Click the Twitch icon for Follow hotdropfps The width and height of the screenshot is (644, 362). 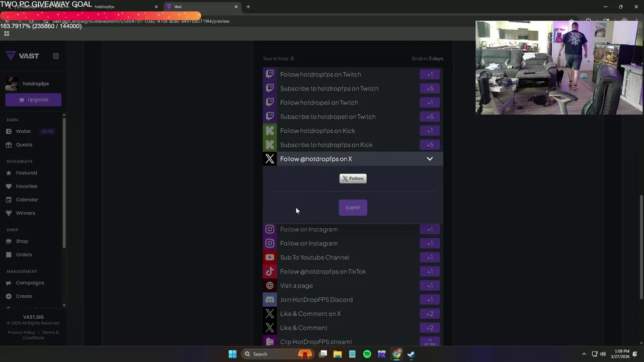(270, 74)
